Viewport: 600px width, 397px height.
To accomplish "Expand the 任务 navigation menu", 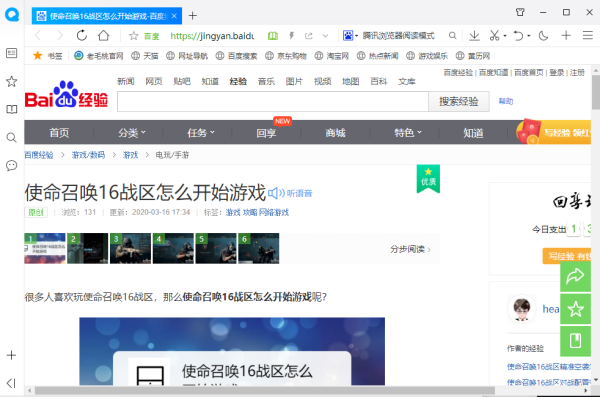I will tap(201, 133).
